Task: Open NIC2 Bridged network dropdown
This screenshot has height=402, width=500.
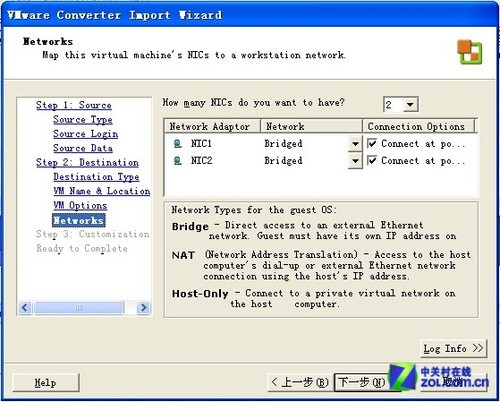Action: pos(355,161)
